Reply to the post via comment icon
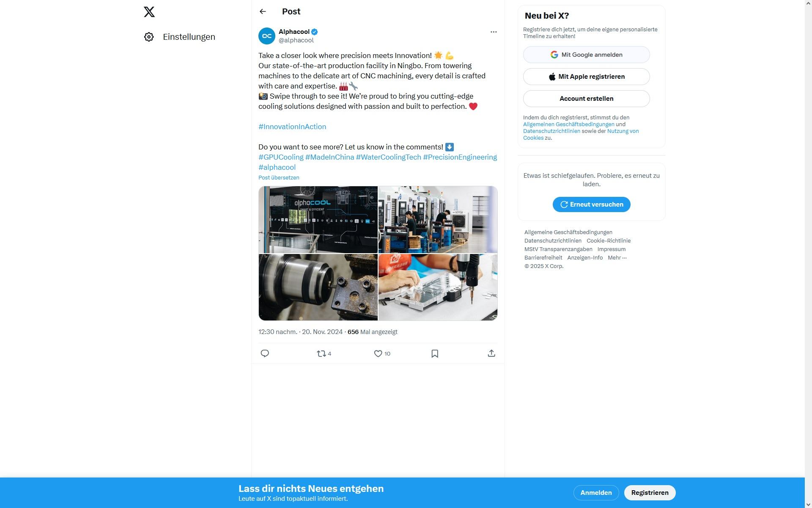Screen dimensions: 812x508 pos(265,353)
